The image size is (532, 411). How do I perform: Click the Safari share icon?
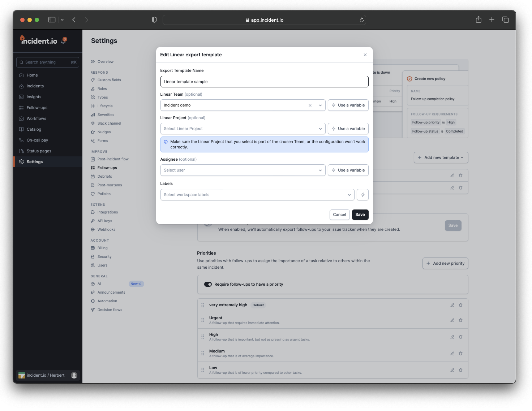(x=479, y=20)
